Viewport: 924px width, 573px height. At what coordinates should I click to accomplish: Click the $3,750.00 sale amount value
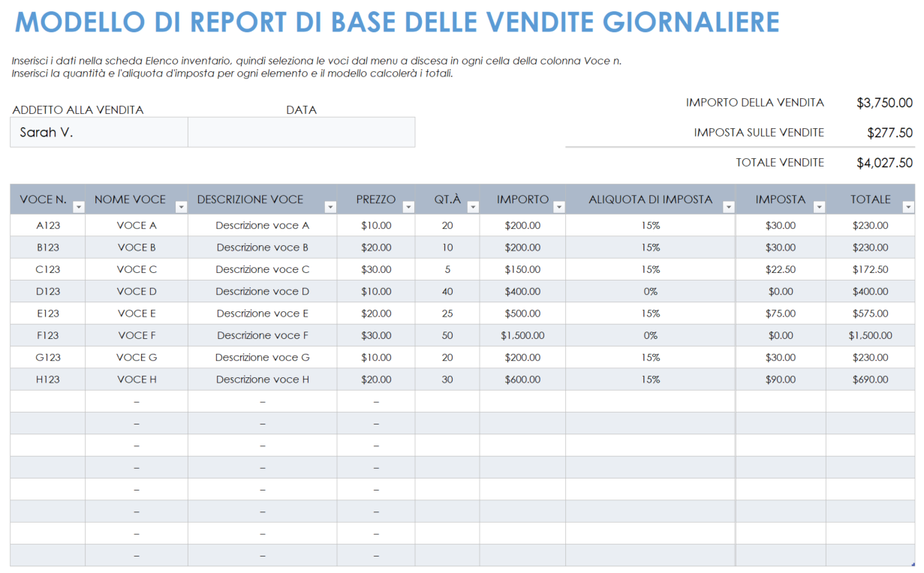(885, 102)
